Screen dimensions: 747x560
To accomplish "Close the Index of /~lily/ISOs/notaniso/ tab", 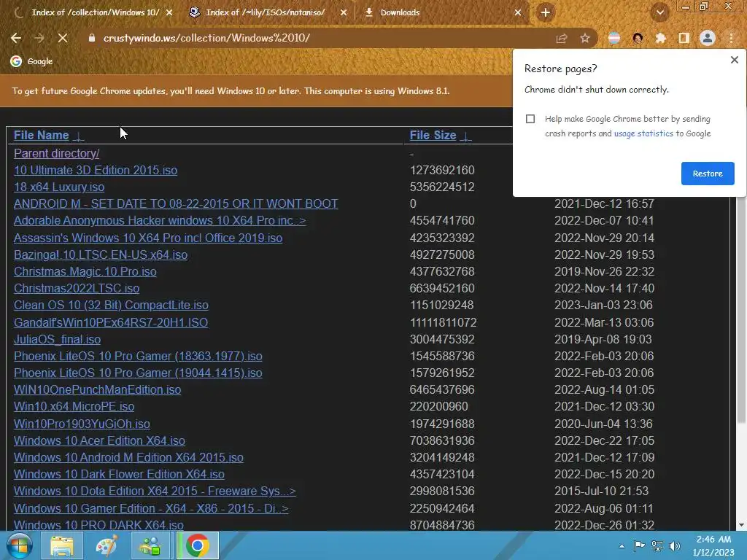I will (344, 12).
